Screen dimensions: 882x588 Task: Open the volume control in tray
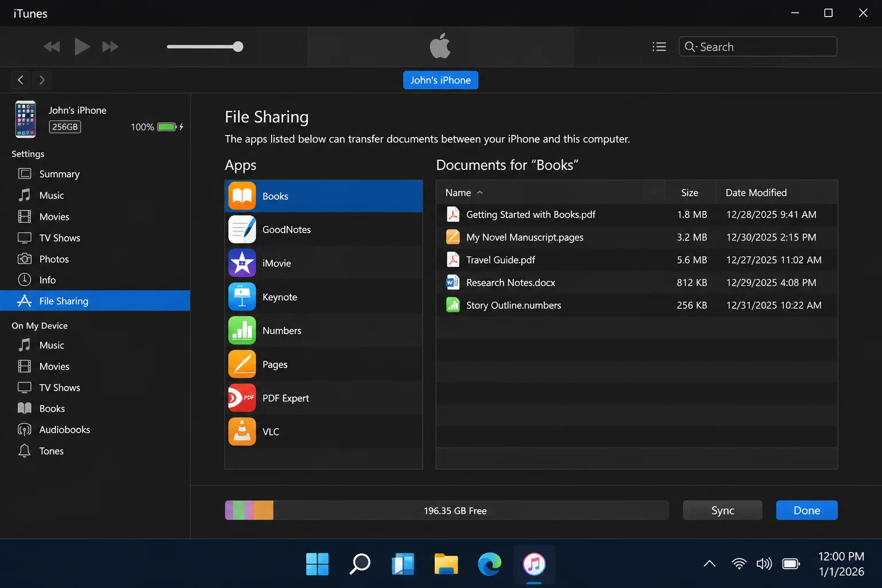(x=764, y=564)
